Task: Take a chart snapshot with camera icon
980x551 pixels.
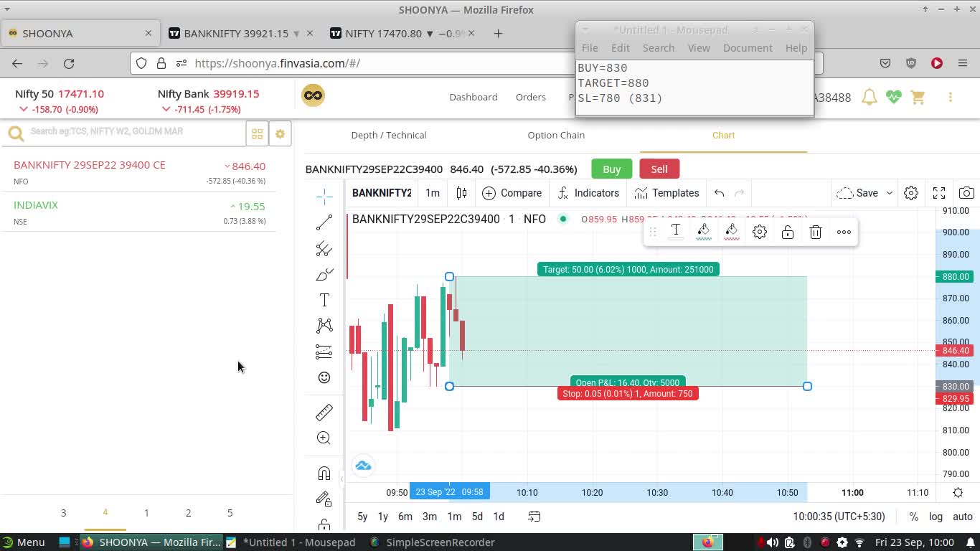Action: [966, 193]
